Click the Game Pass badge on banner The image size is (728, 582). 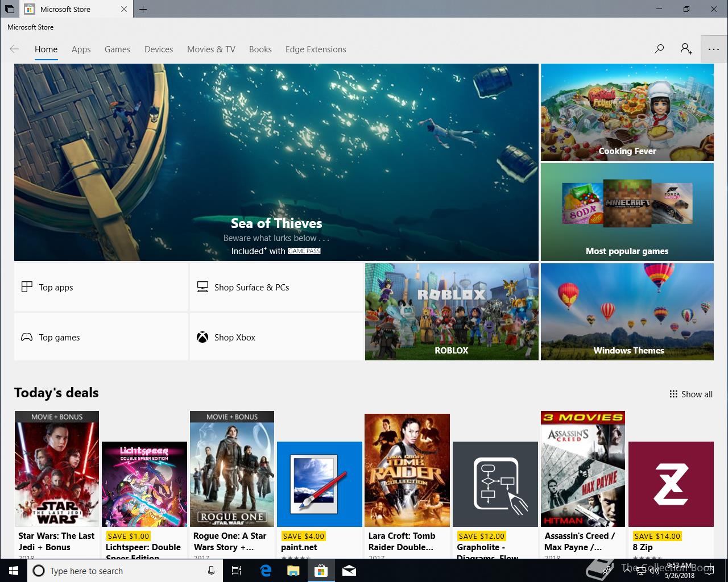tap(304, 251)
